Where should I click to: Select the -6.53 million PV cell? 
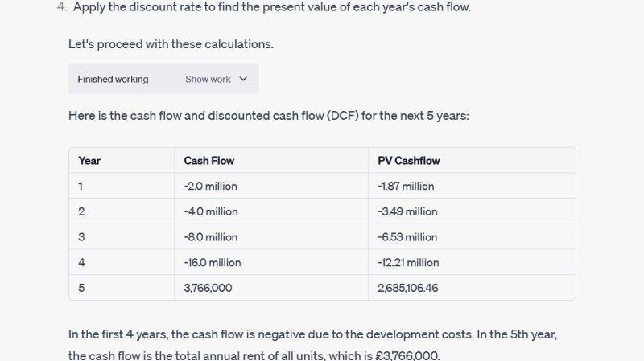[x=407, y=237]
